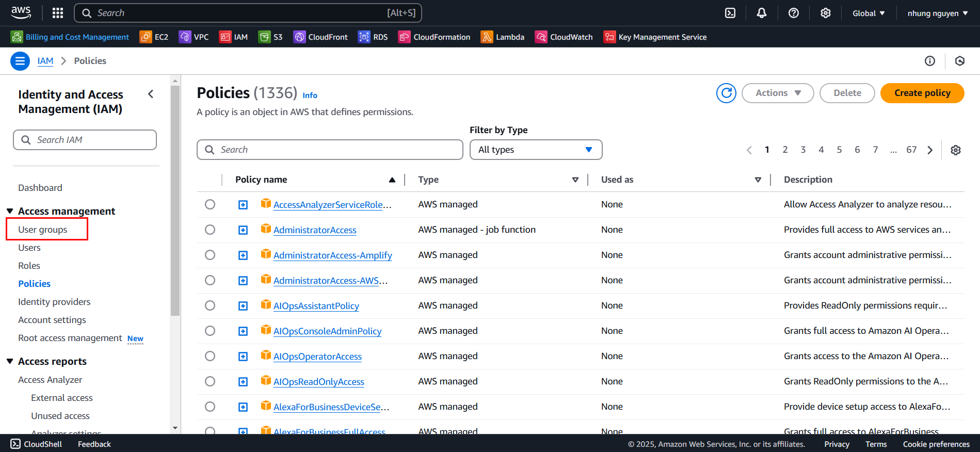Select the AIOpsOperatorAccess radio button
This screenshot has height=452, width=980.
(x=210, y=356)
